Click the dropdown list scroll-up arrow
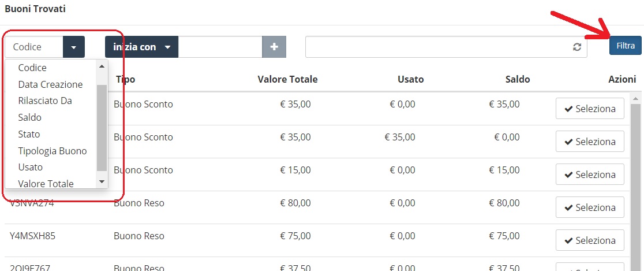The height and width of the screenshot is (271, 644). coord(102,65)
